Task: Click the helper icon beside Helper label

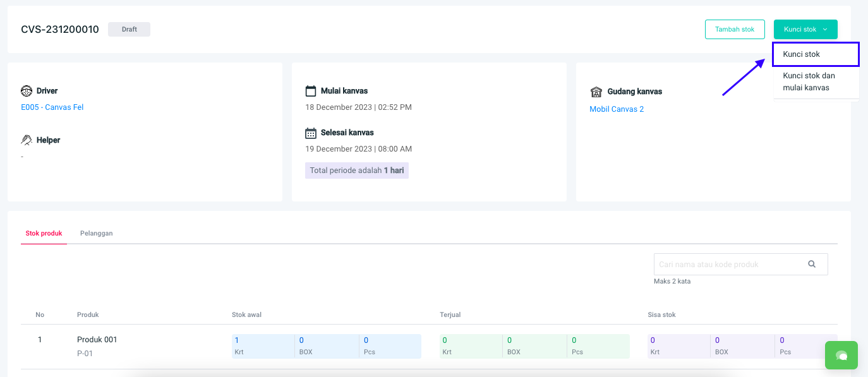Action: coord(27,140)
